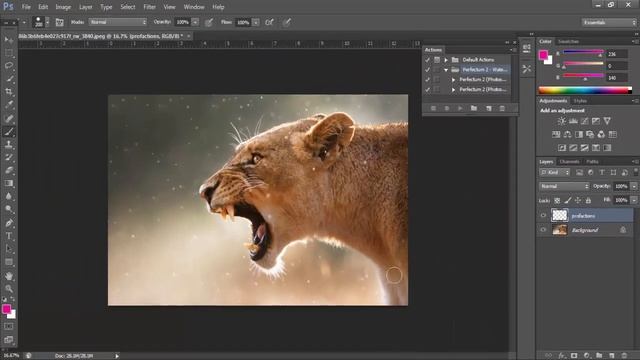Screen dimensions: 640x360
Task: Add layer mask at Layers panel bottom
Action: point(574,356)
